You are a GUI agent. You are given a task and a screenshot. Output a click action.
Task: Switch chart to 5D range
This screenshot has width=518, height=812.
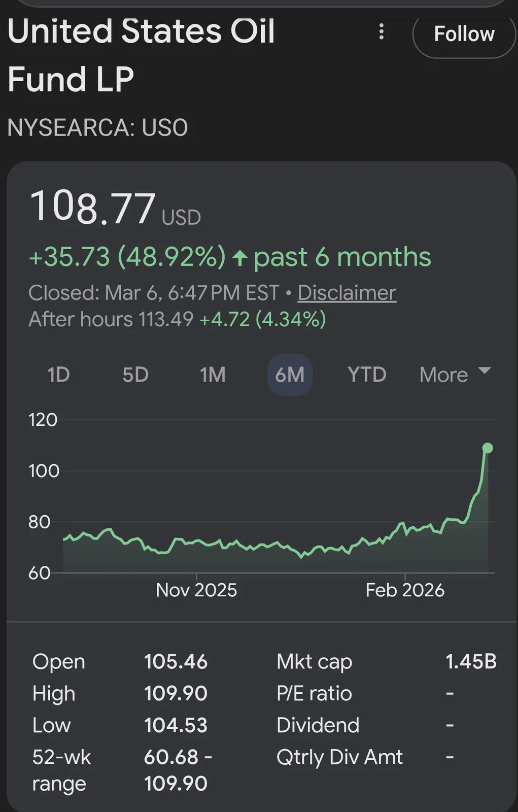135,375
